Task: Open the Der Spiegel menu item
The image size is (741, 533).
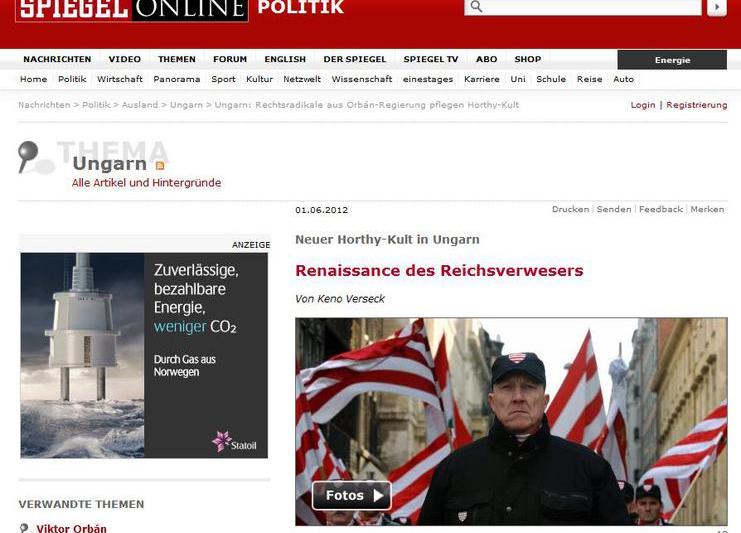Action: (x=354, y=59)
